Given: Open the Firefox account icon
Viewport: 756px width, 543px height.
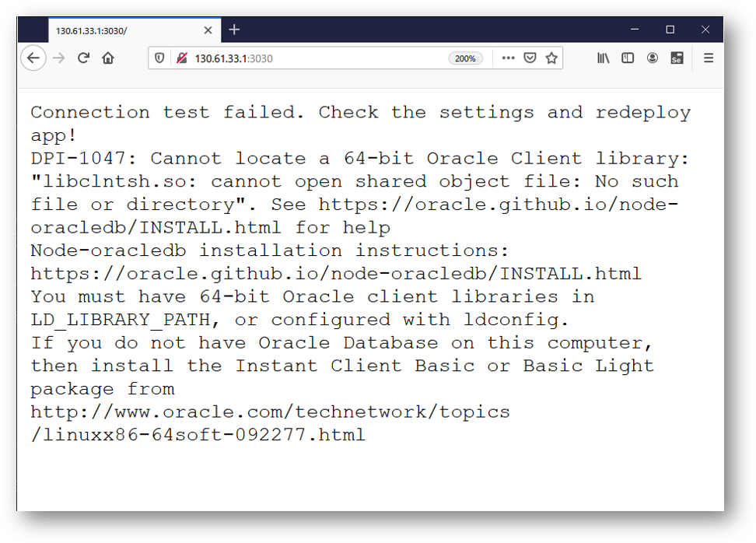Looking at the screenshot, I should point(653,58).
